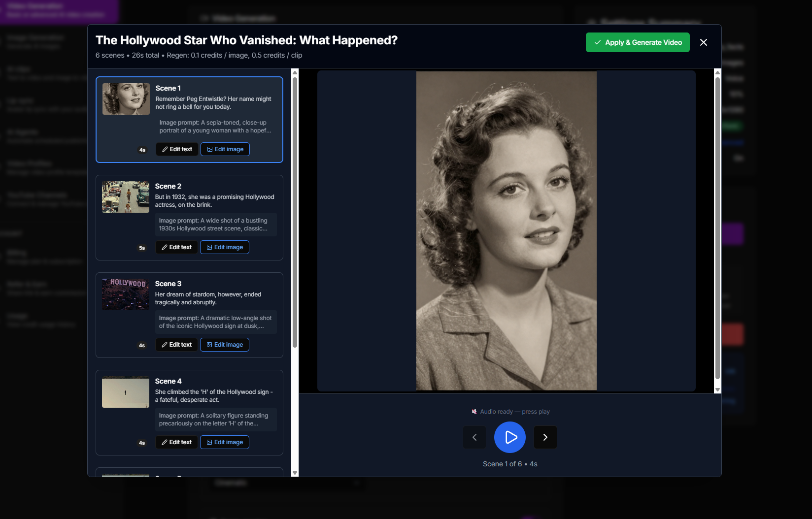812x519 pixels.
Task: Select Scene 1 portrait thumbnail
Action: pos(126,99)
